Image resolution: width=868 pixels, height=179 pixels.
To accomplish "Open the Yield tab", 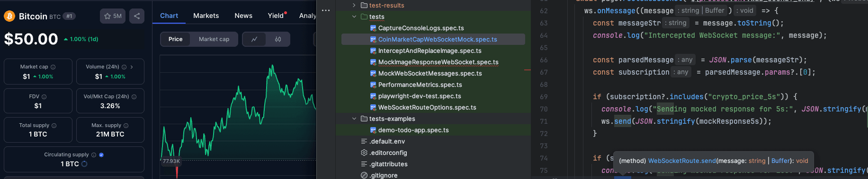I will (x=276, y=16).
